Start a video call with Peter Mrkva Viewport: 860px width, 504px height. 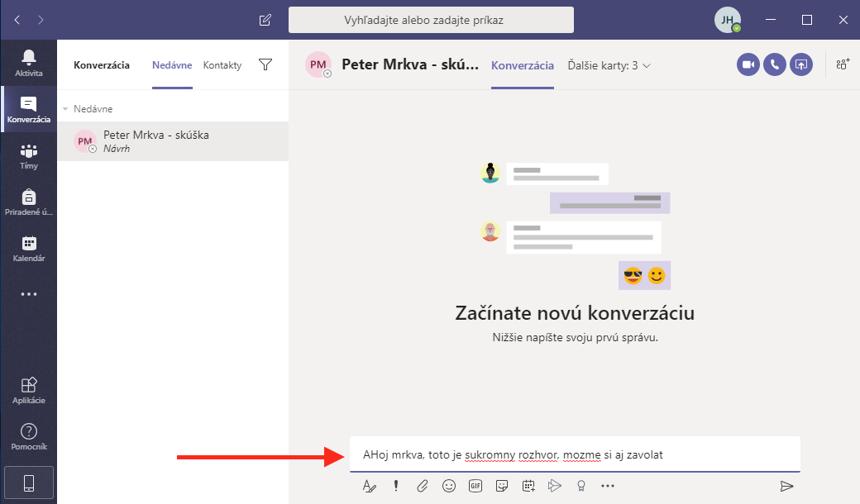point(748,64)
